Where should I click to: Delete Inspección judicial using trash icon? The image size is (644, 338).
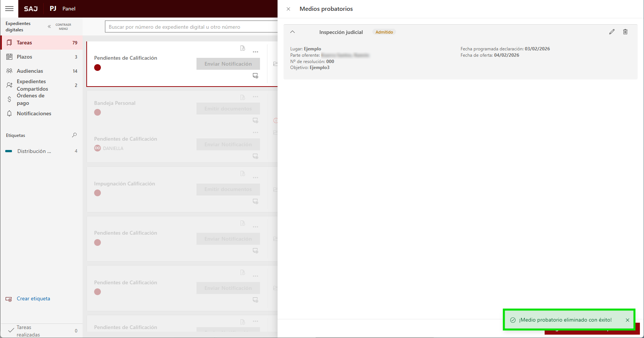[625, 32]
